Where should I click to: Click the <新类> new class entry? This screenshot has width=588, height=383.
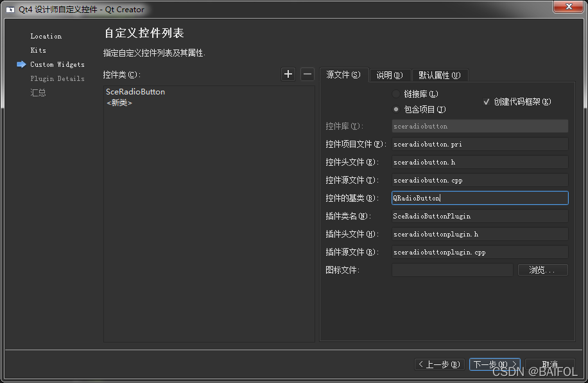click(119, 103)
